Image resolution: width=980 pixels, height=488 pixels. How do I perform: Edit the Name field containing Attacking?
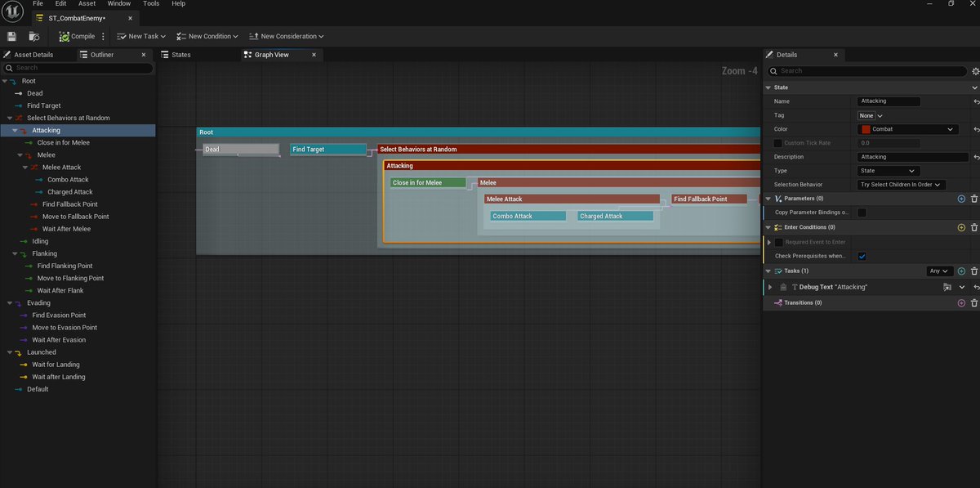[x=889, y=101]
